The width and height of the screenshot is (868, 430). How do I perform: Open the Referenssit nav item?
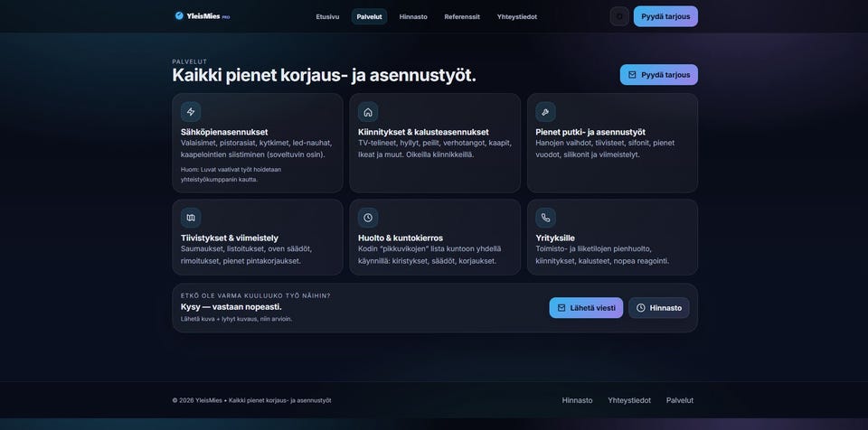[x=462, y=16]
